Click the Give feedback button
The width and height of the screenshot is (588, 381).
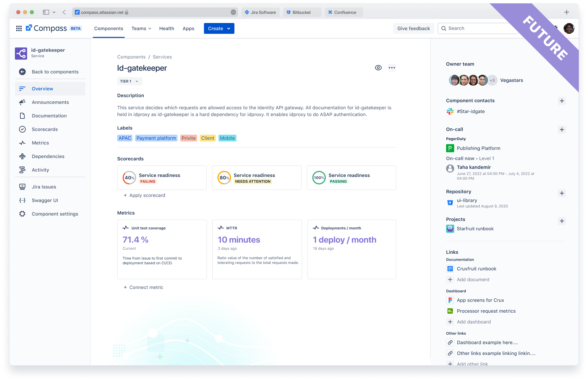tap(413, 28)
